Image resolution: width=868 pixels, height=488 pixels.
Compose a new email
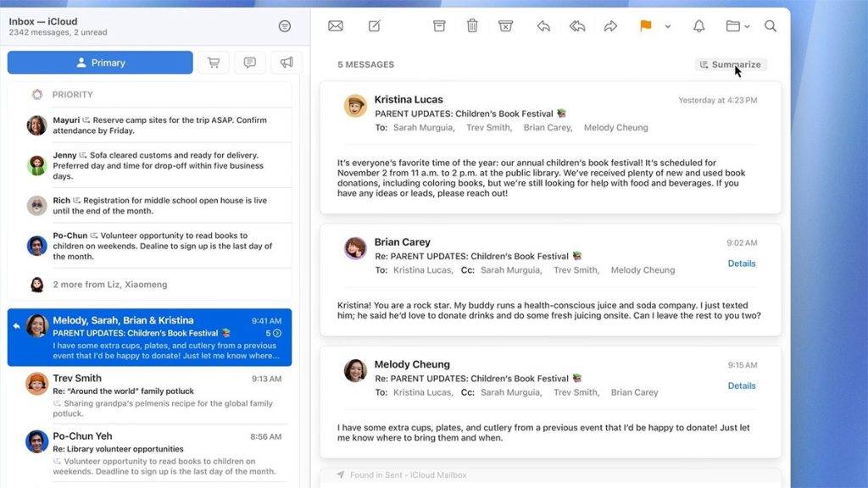[374, 25]
